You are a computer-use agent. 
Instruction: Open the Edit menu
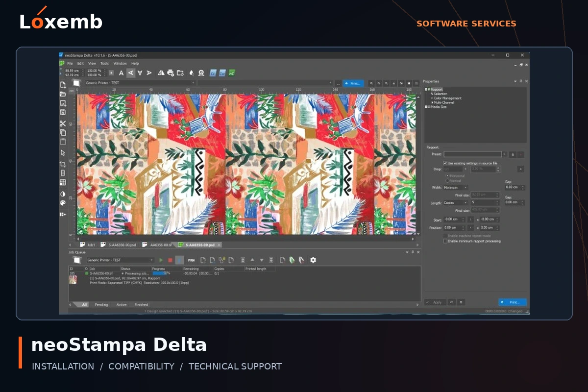80,63
